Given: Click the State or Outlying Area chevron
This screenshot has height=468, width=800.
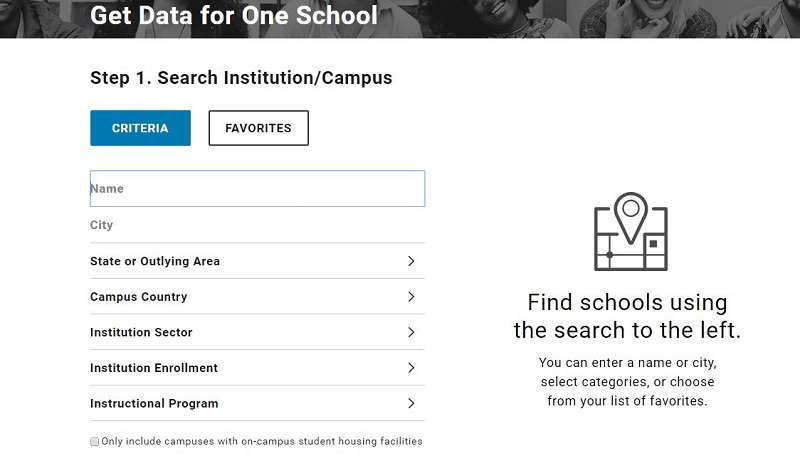Looking at the screenshot, I should [411, 261].
